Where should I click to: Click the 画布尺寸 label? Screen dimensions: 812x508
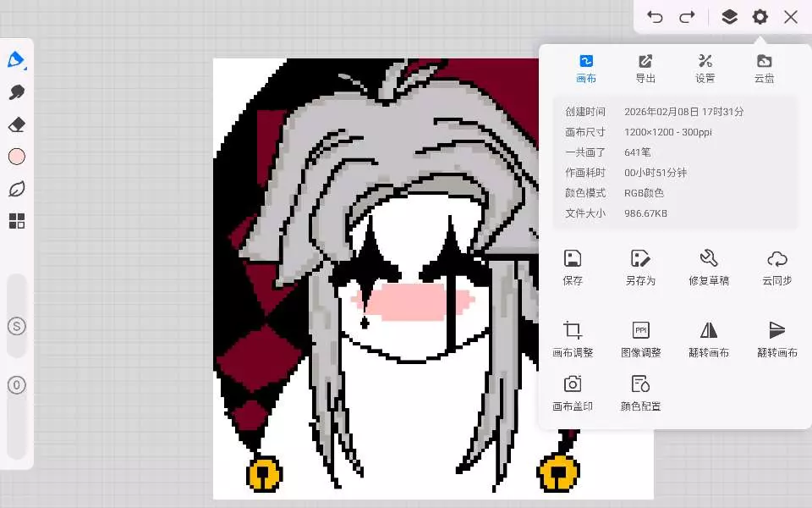point(585,132)
